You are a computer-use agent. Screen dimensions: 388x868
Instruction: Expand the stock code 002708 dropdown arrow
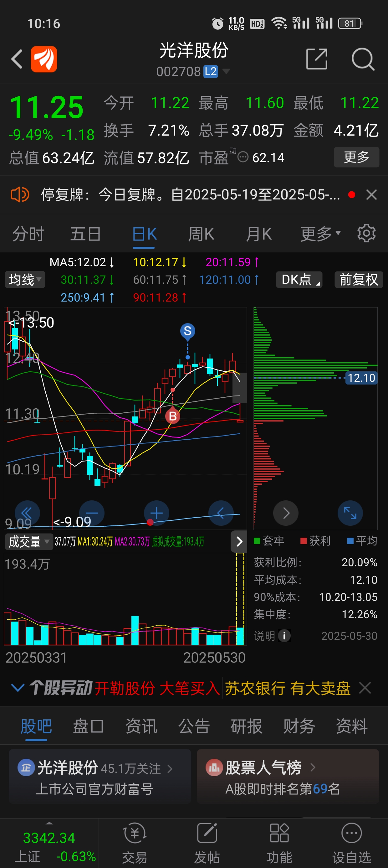click(x=226, y=71)
